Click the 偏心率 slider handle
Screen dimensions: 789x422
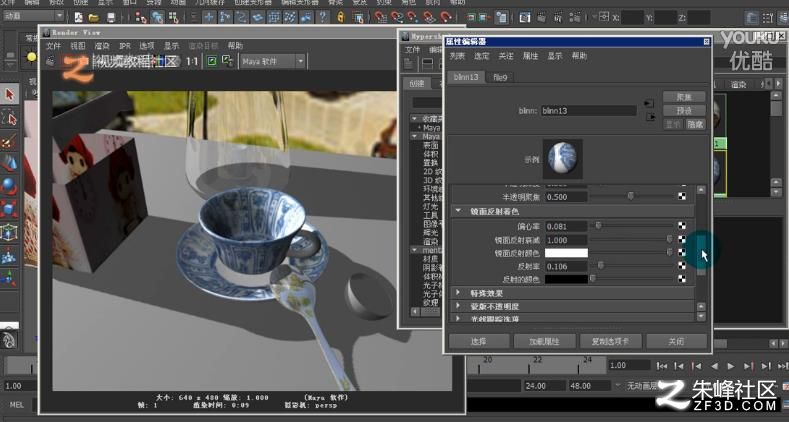click(x=598, y=226)
